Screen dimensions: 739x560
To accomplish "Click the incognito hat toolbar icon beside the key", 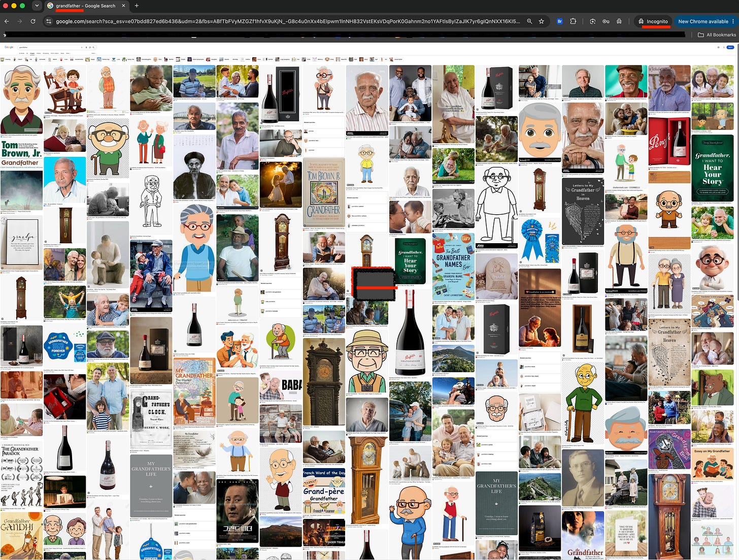I will (x=619, y=21).
